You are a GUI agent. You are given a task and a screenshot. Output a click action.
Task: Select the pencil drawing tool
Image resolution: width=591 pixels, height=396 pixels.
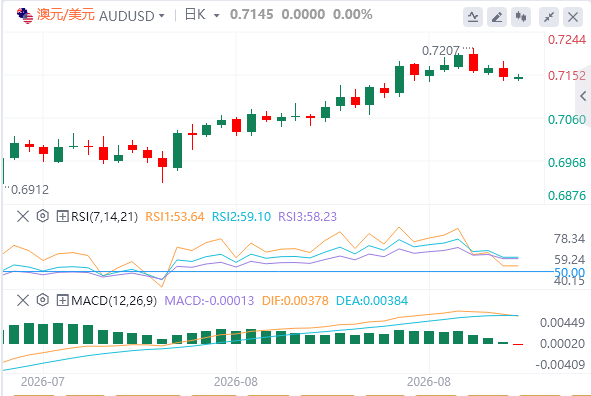[x=497, y=17]
